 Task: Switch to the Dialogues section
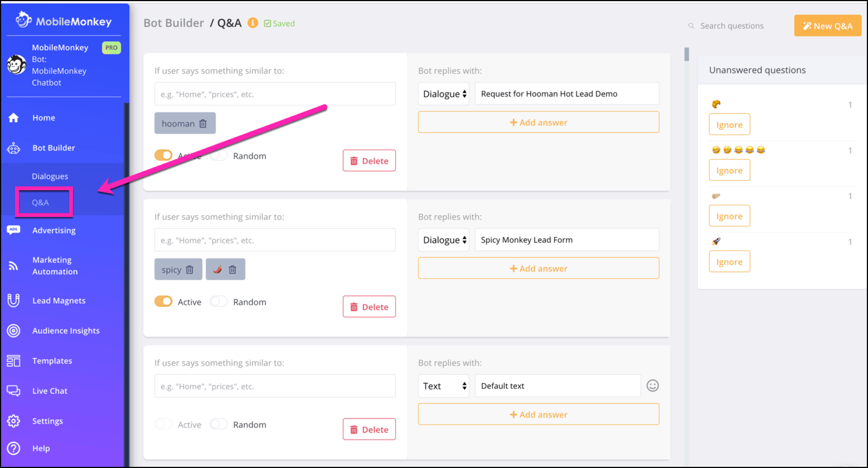click(51, 176)
